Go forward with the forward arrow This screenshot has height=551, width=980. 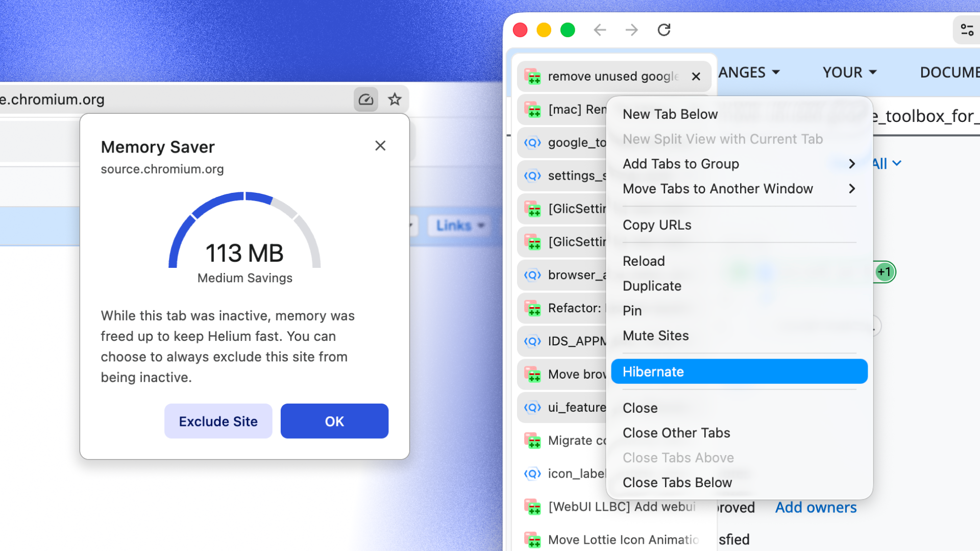pyautogui.click(x=632, y=30)
